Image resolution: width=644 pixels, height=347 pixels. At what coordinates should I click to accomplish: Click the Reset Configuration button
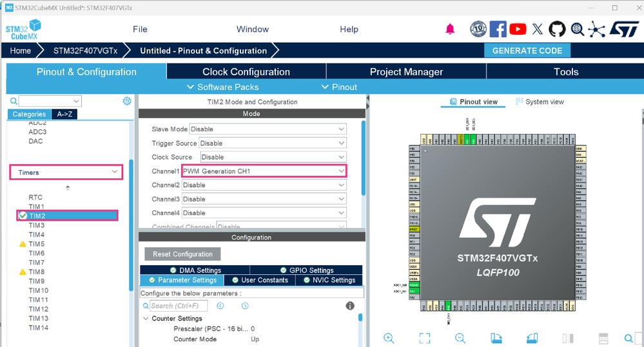182,254
